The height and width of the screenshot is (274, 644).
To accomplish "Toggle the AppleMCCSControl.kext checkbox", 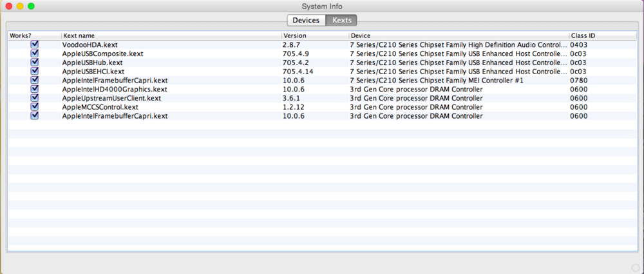I will [x=35, y=107].
